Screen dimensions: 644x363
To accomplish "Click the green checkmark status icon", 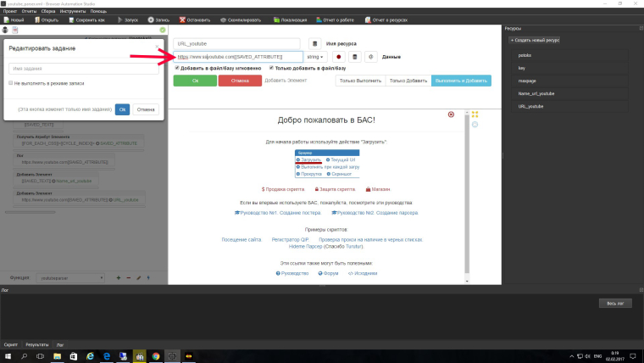I will [x=163, y=30].
